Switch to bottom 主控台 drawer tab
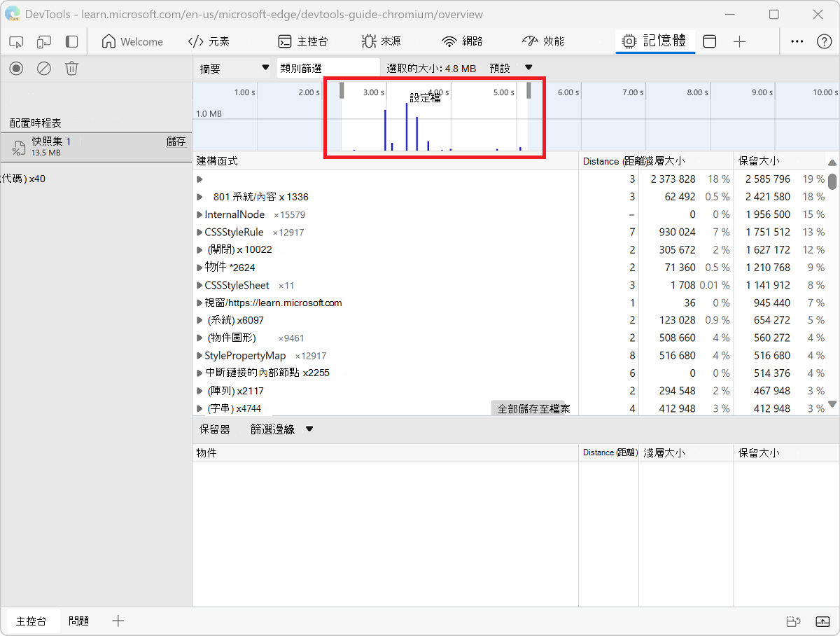This screenshot has width=840, height=636. [x=31, y=621]
